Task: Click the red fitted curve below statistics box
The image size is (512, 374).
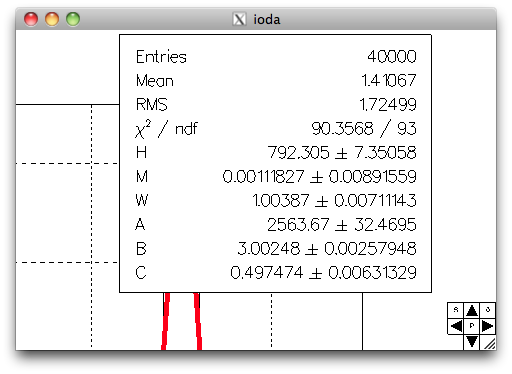Action: tap(165, 322)
